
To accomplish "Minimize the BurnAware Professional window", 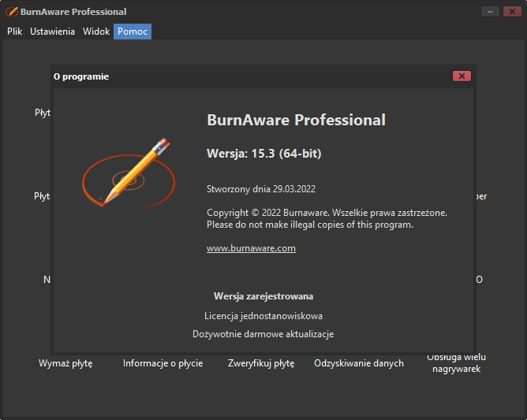I will [x=490, y=12].
